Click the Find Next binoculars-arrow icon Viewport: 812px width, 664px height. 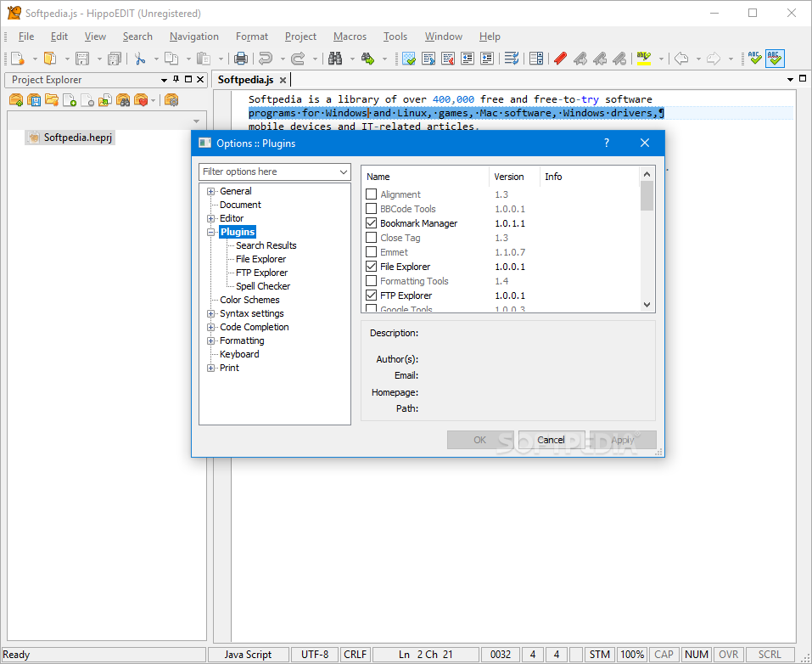pyautogui.click(x=367, y=58)
